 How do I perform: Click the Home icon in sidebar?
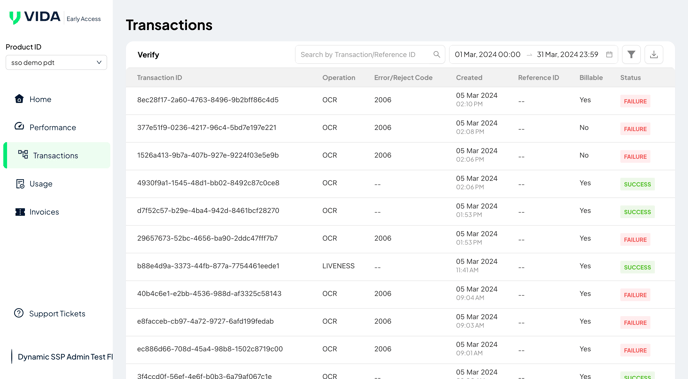pyautogui.click(x=19, y=99)
